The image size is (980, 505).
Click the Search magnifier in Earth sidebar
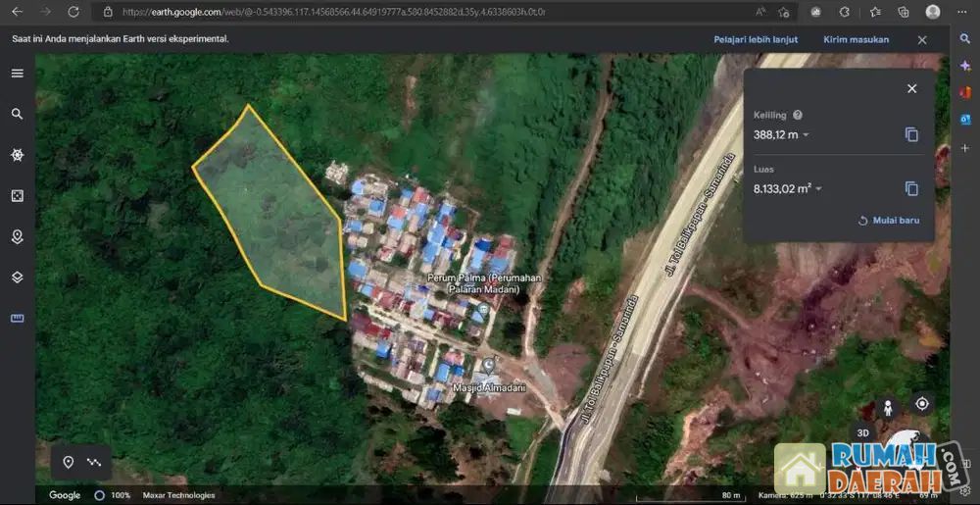point(17,114)
